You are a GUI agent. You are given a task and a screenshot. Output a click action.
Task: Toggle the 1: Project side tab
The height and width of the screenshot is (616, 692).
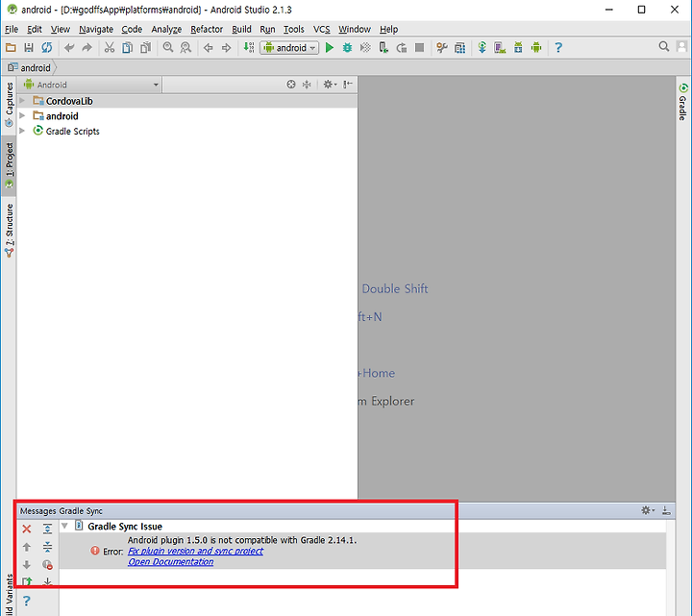pos(9,165)
